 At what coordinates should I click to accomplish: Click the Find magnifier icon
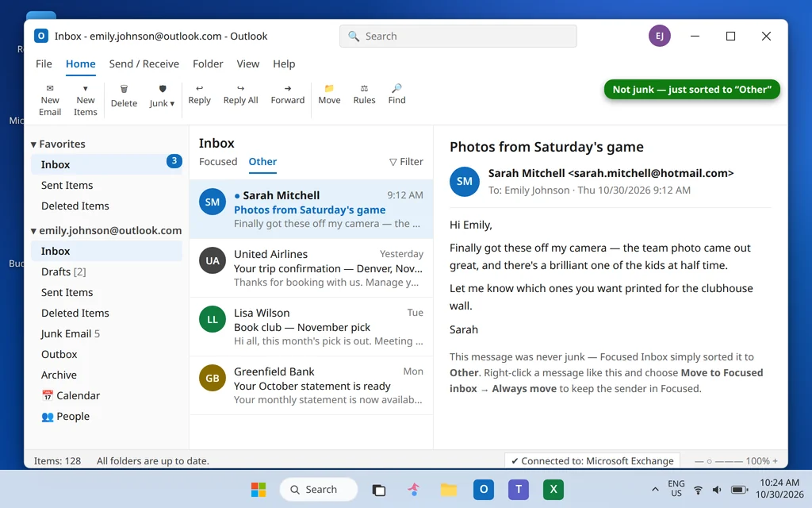tap(396, 89)
